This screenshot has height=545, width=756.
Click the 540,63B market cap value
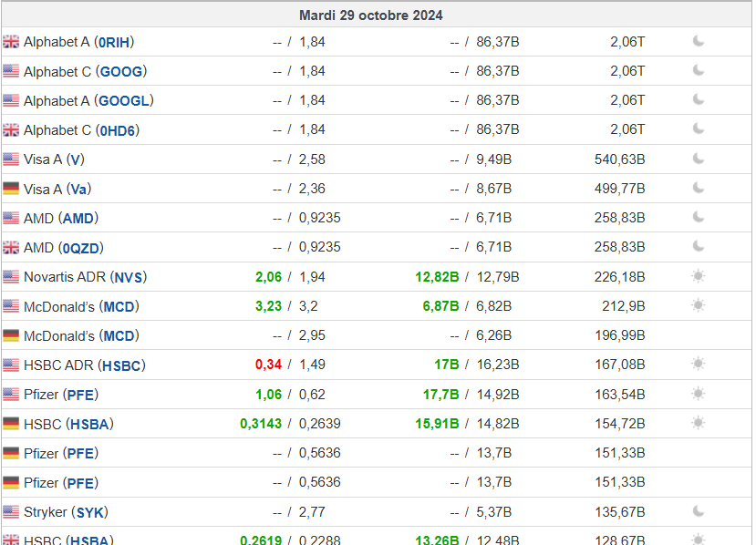click(619, 159)
